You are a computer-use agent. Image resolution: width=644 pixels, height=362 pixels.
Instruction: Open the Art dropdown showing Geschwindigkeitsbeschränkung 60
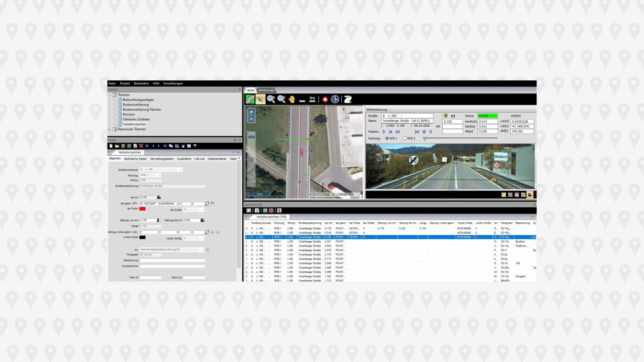click(202, 250)
